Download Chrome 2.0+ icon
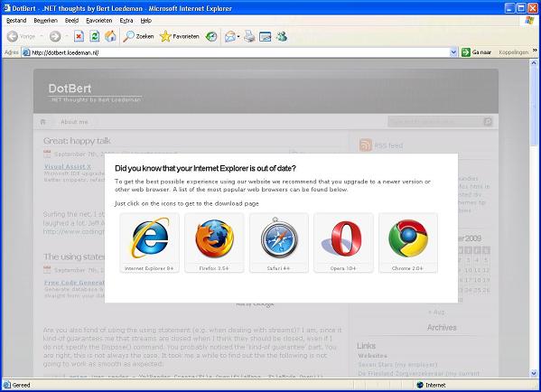Viewport: 541px width, 392px height. (x=408, y=243)
